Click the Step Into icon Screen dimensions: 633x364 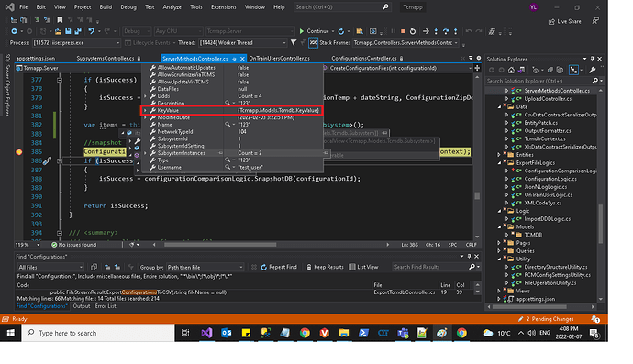(436, 31)
